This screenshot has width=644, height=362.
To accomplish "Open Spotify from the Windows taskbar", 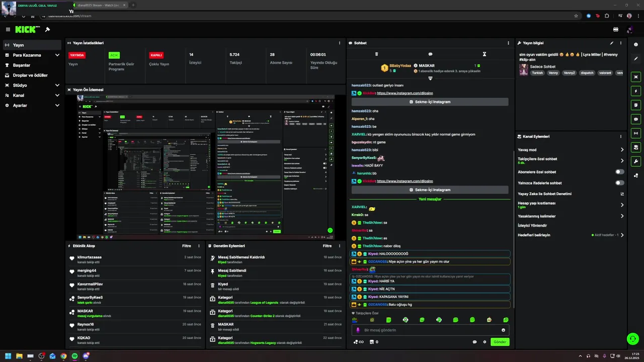I will [x=75, y=356].
